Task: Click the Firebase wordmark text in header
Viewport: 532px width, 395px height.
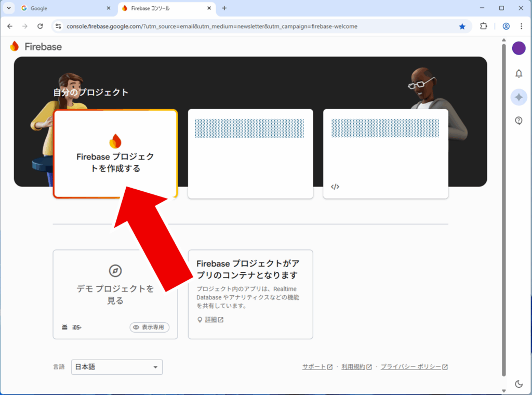Action: (43, 47)
